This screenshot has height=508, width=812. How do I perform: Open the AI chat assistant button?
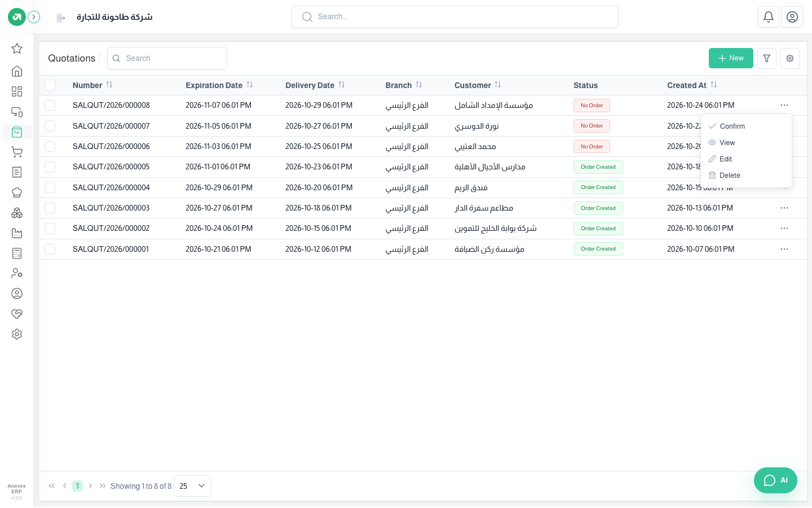coord(775,480)
